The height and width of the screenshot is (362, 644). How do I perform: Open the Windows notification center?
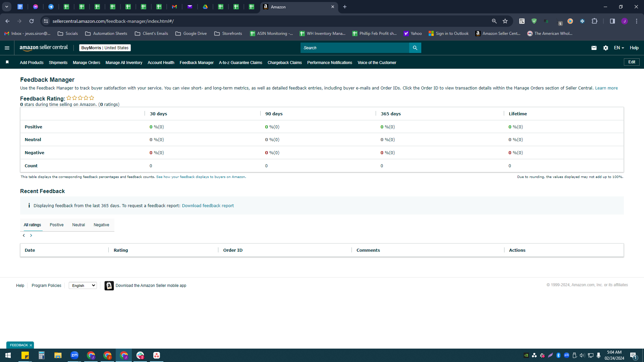[633, 355]
